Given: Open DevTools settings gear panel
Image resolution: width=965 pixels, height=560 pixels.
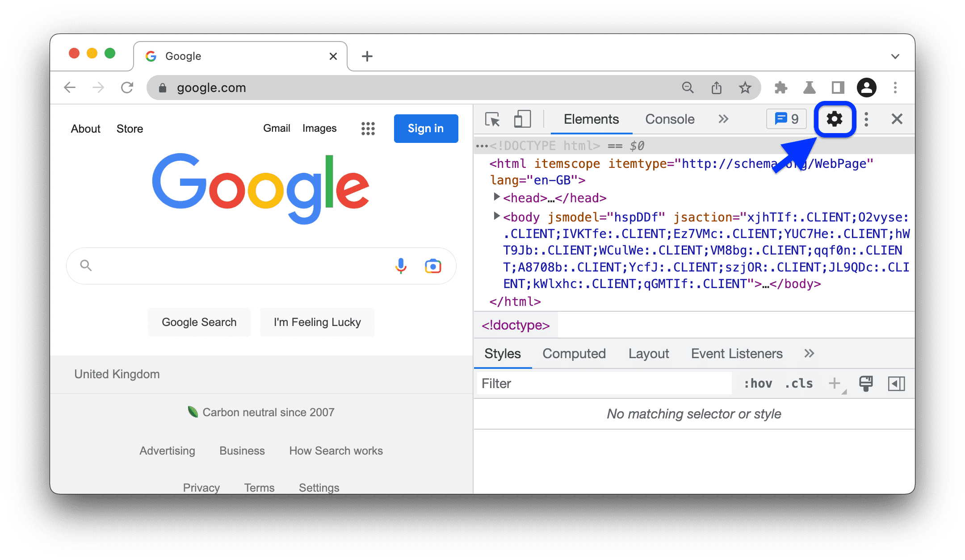Looking at the screenshot, I should click(x=834, y=120).
